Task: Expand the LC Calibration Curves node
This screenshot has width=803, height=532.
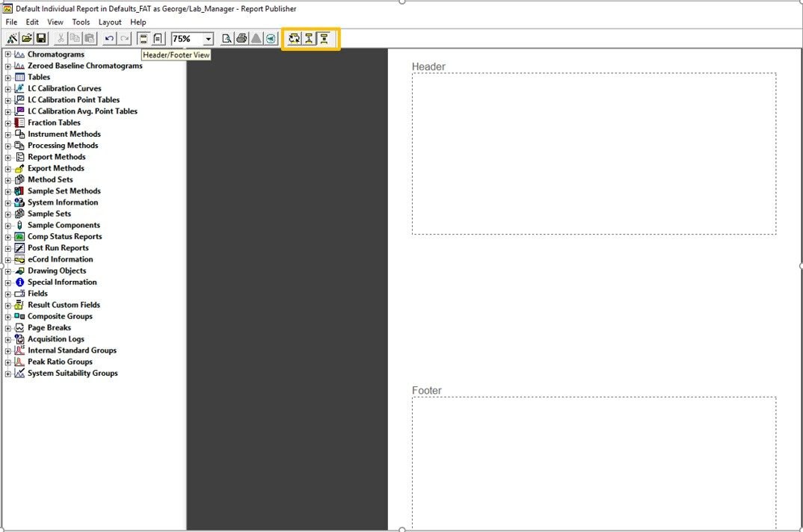Action: pos(7,89)
